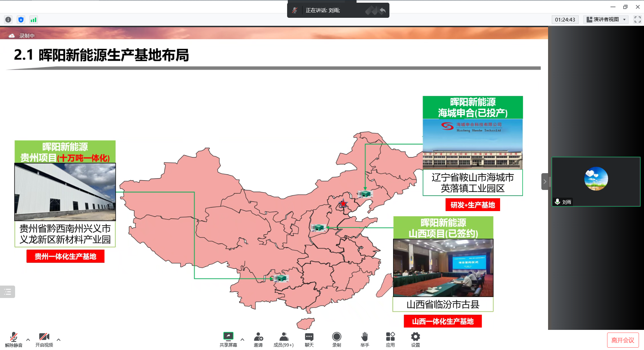Viewport: 644px width, 350px height.
Task: Raise hand with 举手
Action: 365,340
